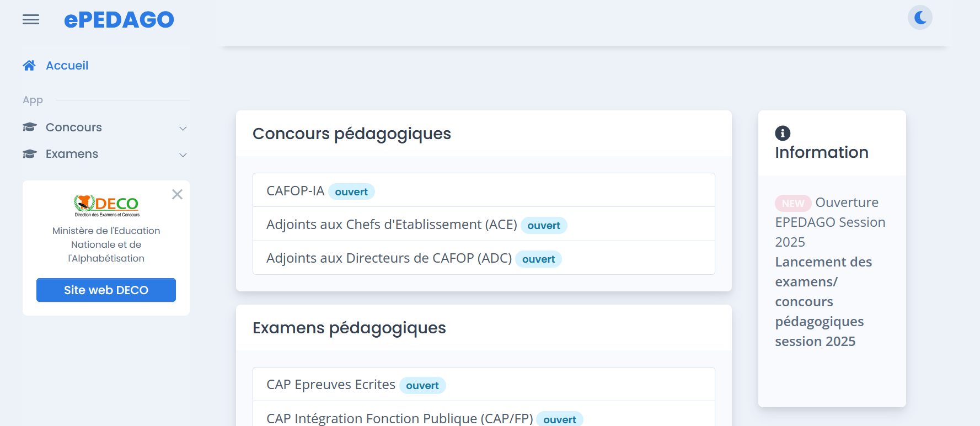Toggle dark mode moon icon
980x426 pixels.
click(920, 18)
